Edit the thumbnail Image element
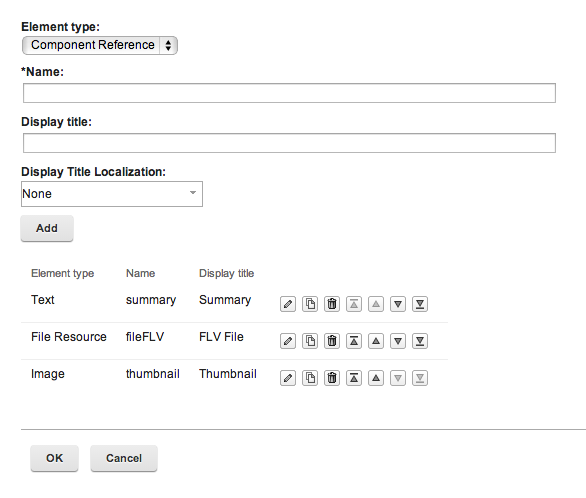 click(288, 378)
